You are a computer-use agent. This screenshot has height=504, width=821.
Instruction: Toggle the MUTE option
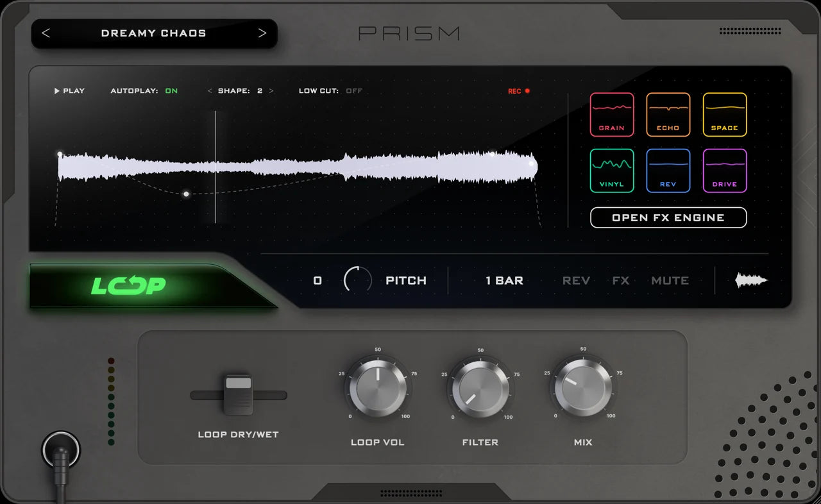670,280
